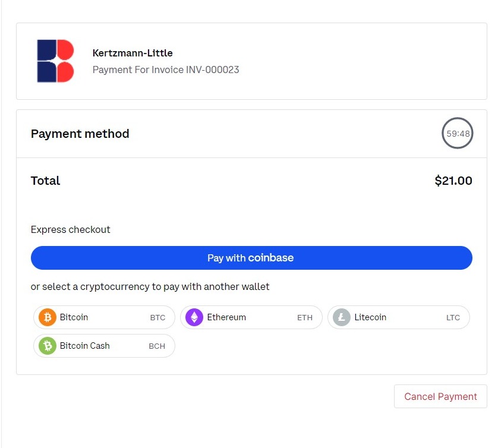Screen dimensions: 498x448
Task: Choose Bitcoin Cash as payment option
Action: [x=103, y=346]
